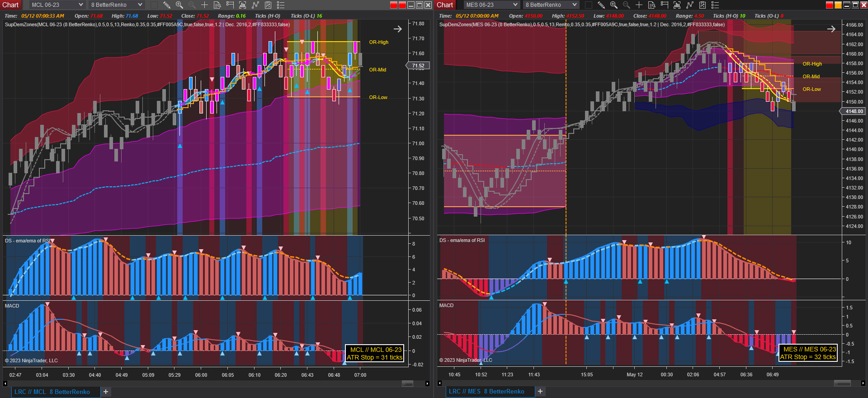Click MCL chart horizontal scrollbar thumb

(408, 384)
